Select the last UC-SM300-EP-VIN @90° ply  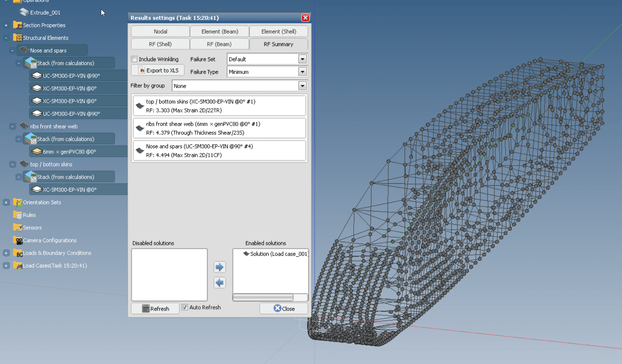(78, 114)
